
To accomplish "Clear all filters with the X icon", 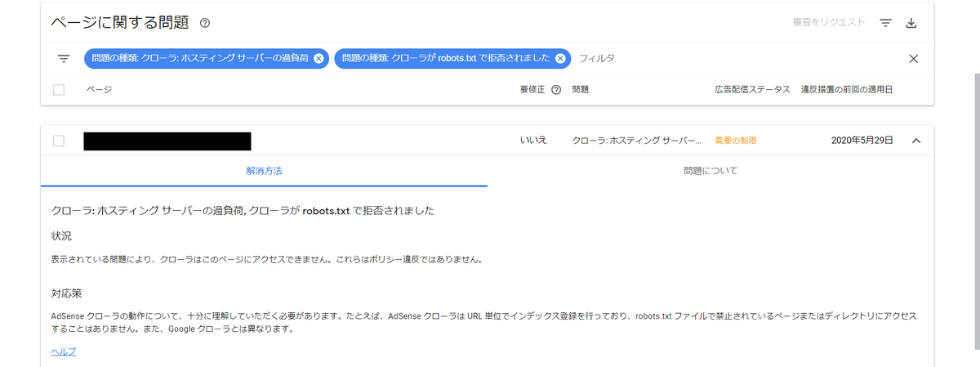I will 913,59.
